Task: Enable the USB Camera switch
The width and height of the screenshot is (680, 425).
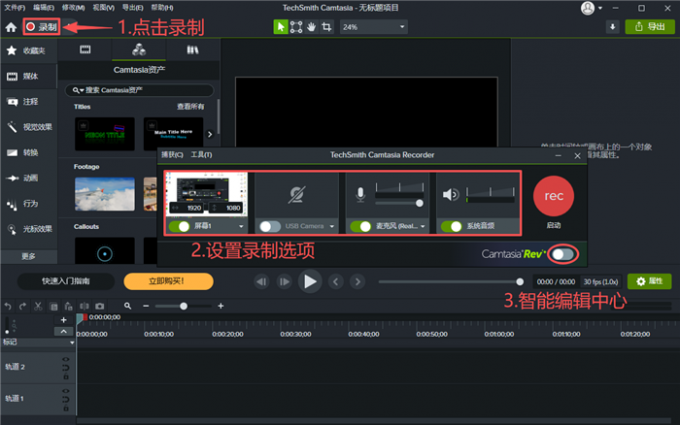Action: pos(270,226)
